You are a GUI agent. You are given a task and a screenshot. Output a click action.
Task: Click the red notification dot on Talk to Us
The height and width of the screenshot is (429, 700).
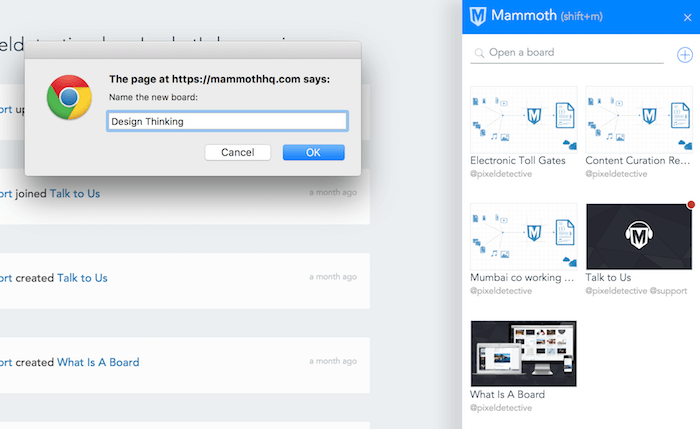691,204
